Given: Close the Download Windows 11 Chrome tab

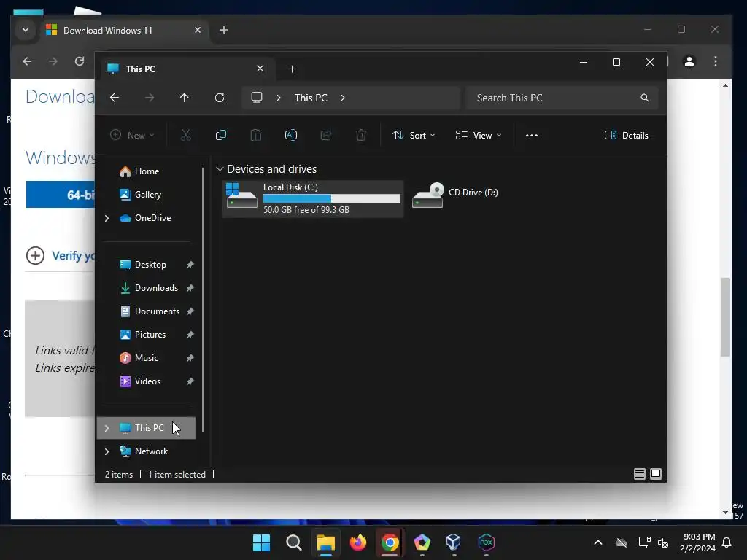Looking at the screenshot, I should [x=198, y=30].
